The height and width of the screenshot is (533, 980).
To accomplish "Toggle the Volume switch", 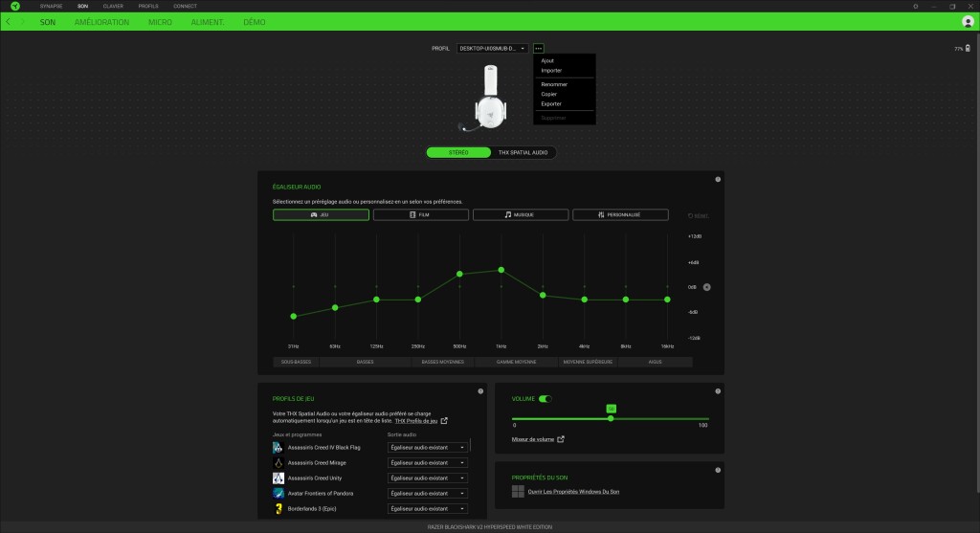I will [x=545, y=399].
